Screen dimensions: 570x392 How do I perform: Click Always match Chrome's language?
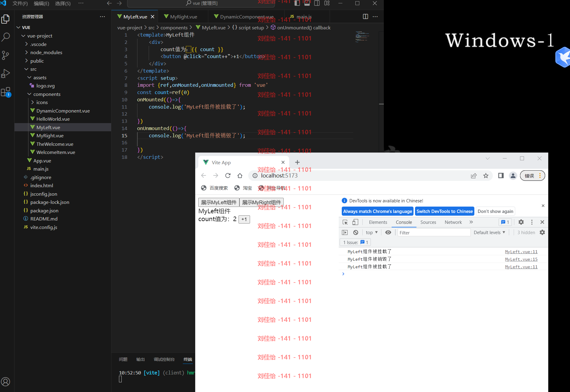[377, 211]
